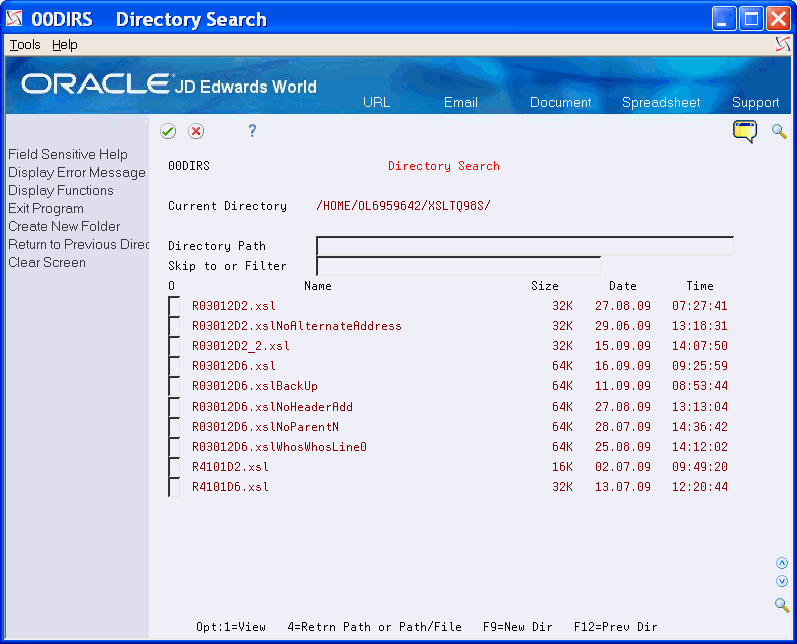The height and width of the screenshot is (644, 797).
Task: Open help via the question mark icon
Action: point(252,131)
